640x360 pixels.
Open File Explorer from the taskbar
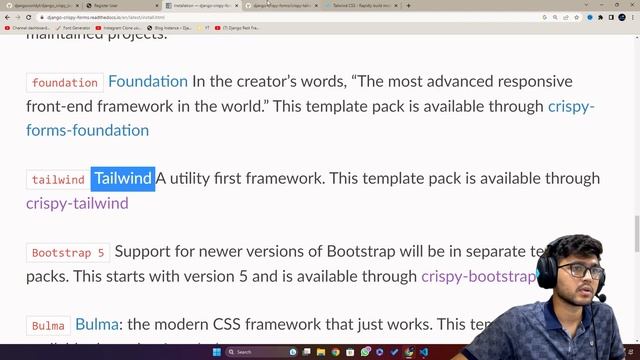[x=321, y=352]
